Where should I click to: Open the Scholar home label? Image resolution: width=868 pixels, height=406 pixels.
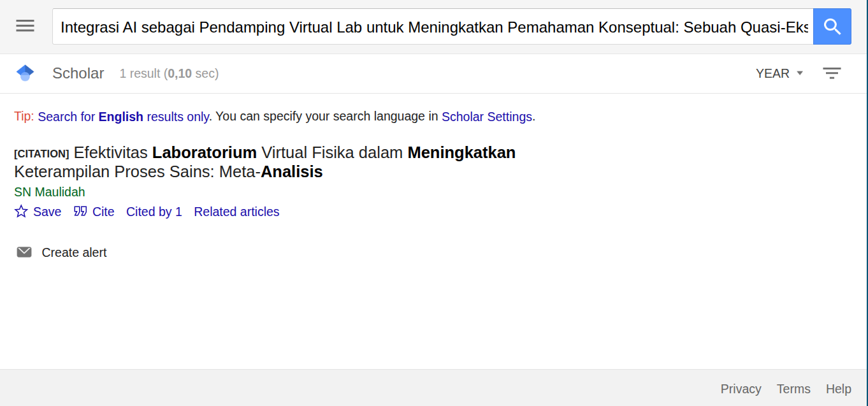[78, 73]
